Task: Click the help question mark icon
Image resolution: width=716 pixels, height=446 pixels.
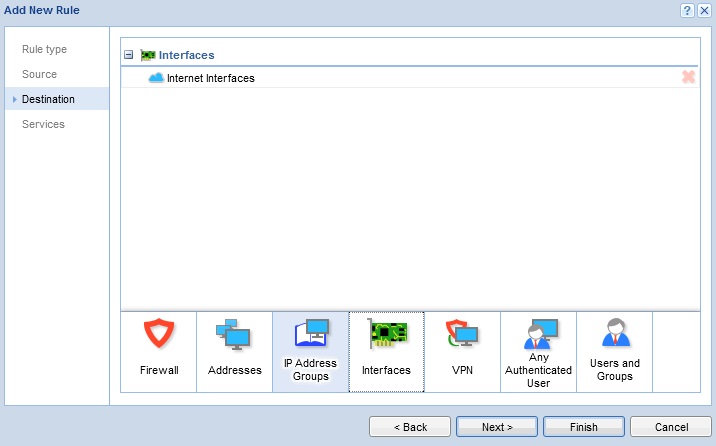Action: (687, 10)
